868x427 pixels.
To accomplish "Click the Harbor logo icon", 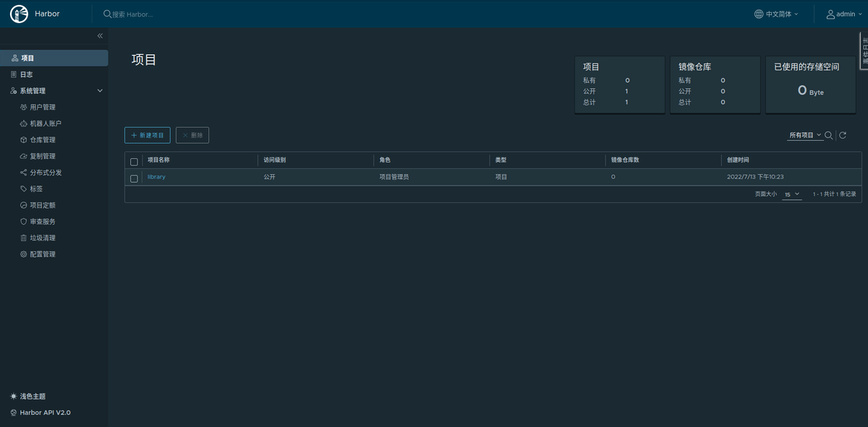I will [20, 14].
